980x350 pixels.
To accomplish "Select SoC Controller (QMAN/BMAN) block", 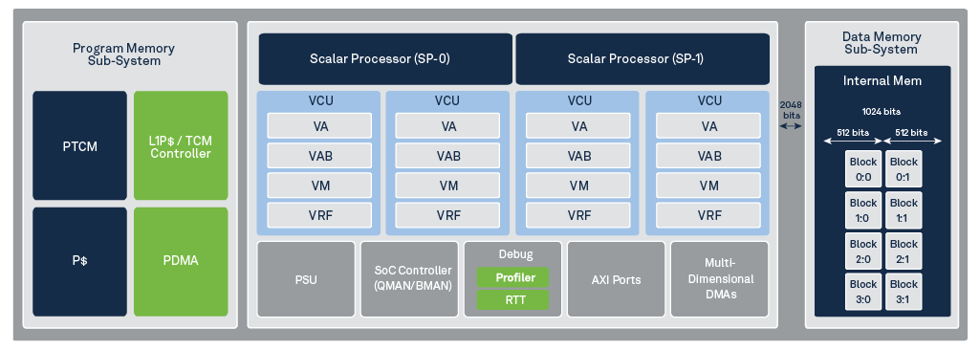I will point(409,279).
